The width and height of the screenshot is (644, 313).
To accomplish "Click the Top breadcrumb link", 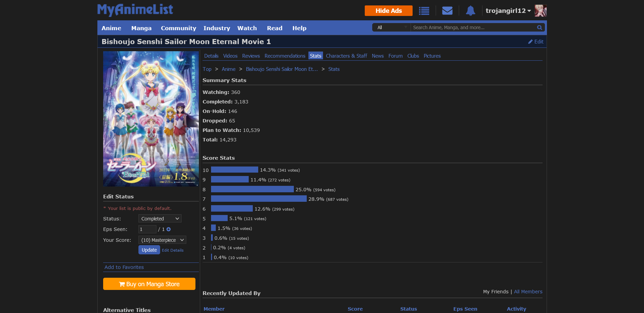I will tap(207, 69).
